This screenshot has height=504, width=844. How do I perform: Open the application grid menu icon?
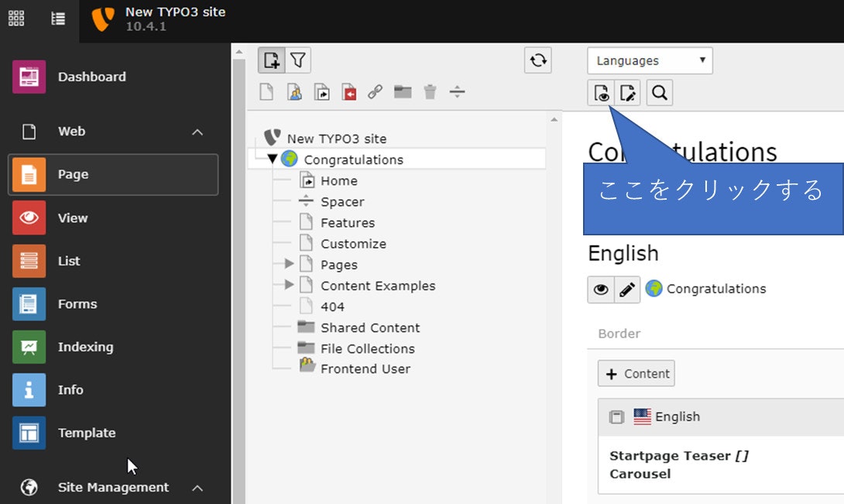(16, 19)
